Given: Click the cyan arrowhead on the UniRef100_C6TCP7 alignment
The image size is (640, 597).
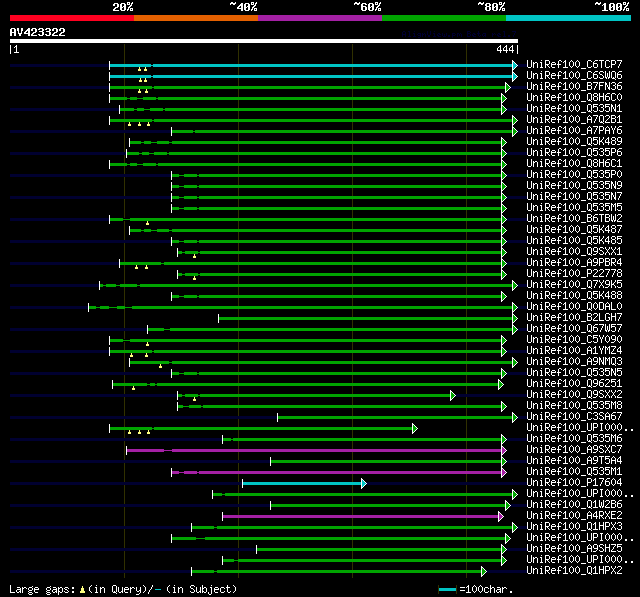Looking at the screenshot, I should click(515, 65).
